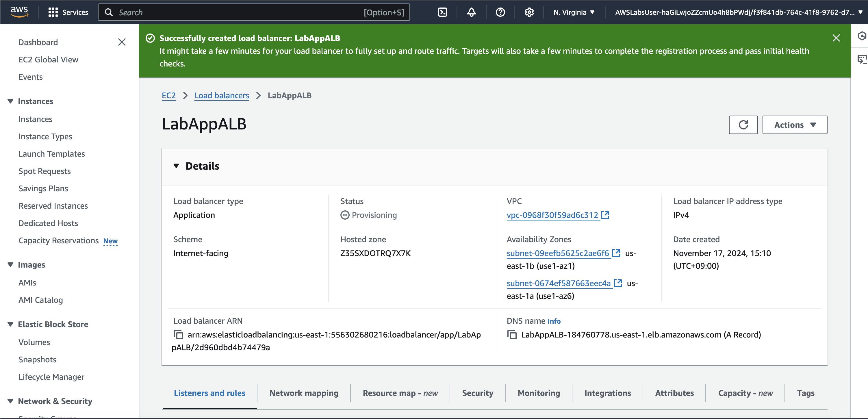Refresh the LabAppALB details
868x419 pixels.
pos(743,125)
